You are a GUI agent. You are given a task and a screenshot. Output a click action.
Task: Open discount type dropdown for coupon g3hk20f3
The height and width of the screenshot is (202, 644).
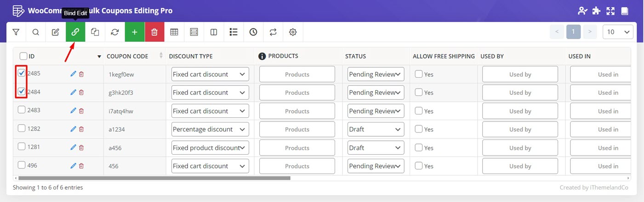(x=210, y=92)
